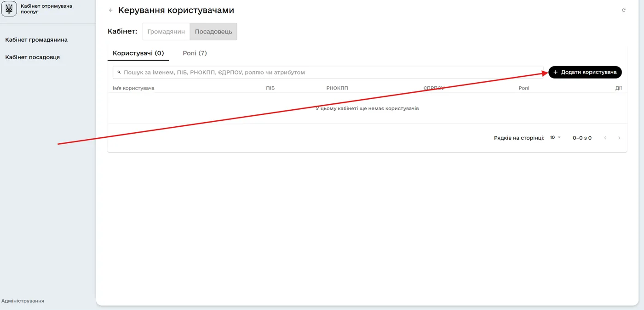Switch cabinet to Посадовець
This screenshot has width=644, height=310.
pyautogui.click(x=213, y=32)
